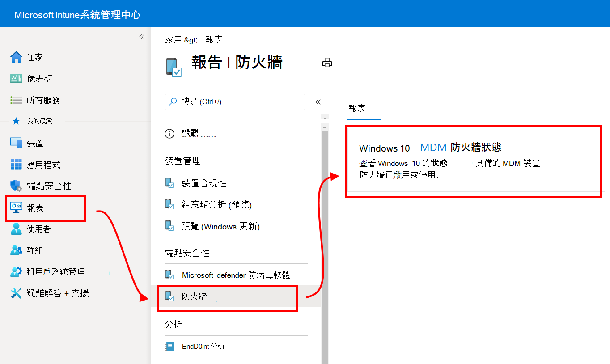610x364 pixels.
Task: Click 端點安全性 heading in reports menu
Action: point(187,253)
